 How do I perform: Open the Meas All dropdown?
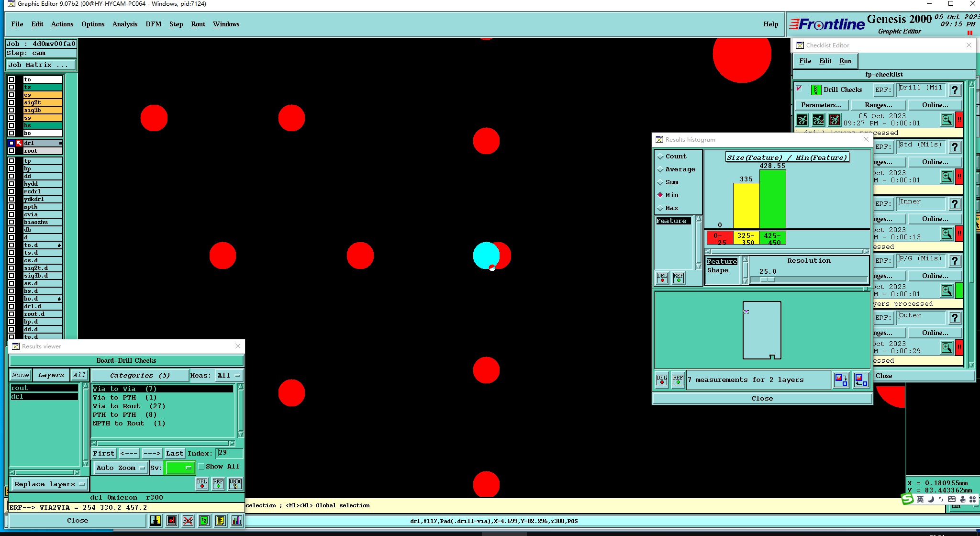coord(229,376)
